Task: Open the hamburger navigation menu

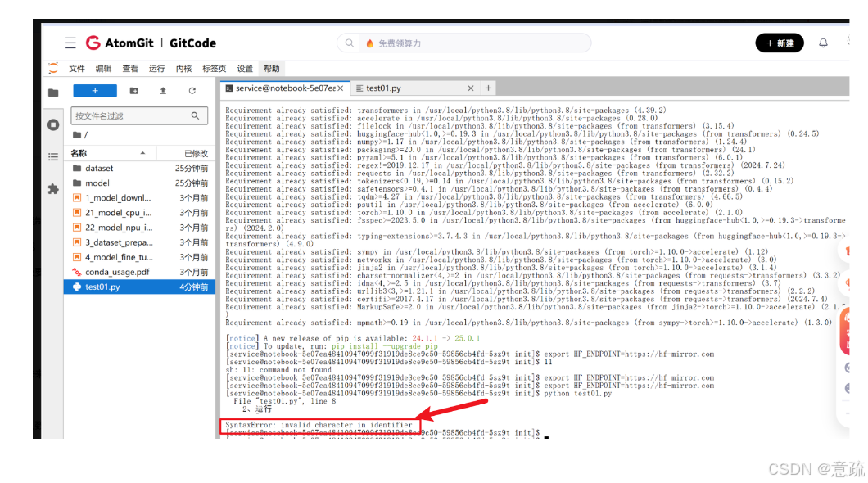Action: [70, 43]
